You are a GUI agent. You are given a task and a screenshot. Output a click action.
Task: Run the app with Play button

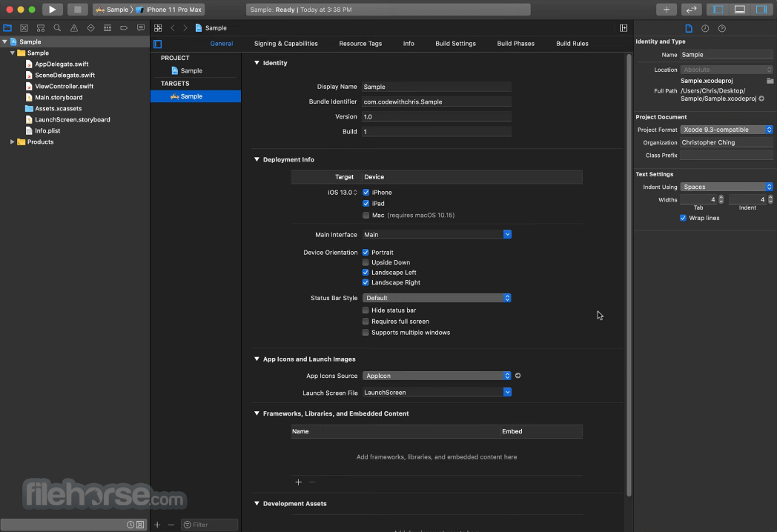coord(52,10)
